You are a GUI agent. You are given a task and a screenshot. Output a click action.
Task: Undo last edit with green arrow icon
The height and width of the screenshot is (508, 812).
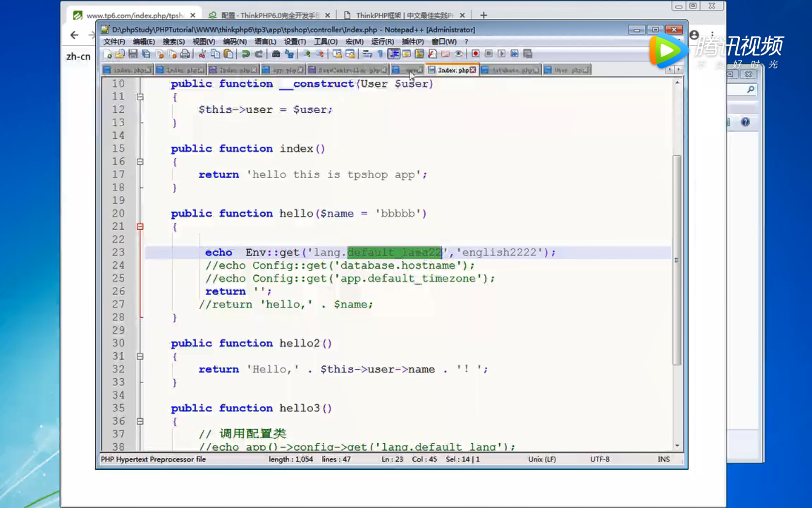click(x=246, y=54)
